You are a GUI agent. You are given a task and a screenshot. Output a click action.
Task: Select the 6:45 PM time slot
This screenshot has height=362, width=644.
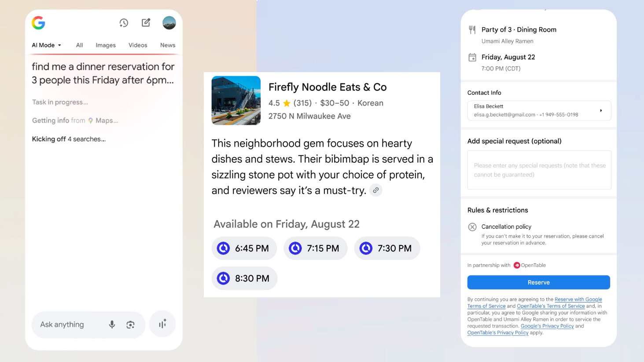click(x=244, y=249)
